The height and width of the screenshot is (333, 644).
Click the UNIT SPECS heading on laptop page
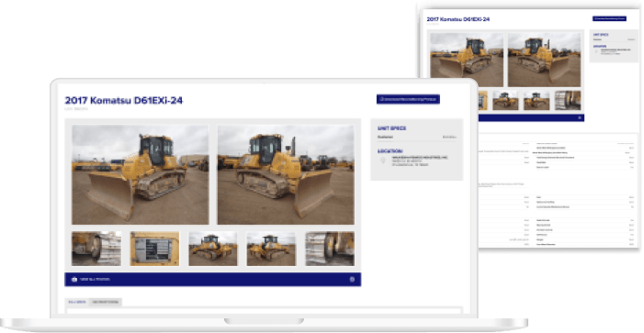coord(392,128)
